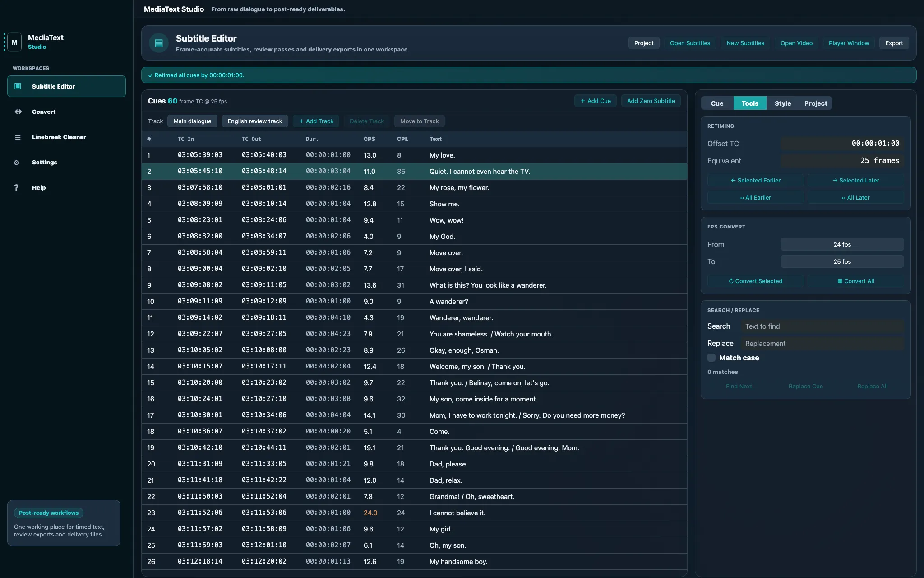This screenshot has width=924, height=578.
Task: Click TC In 03:08:09:09 cell
Action: tap(200, 204)
